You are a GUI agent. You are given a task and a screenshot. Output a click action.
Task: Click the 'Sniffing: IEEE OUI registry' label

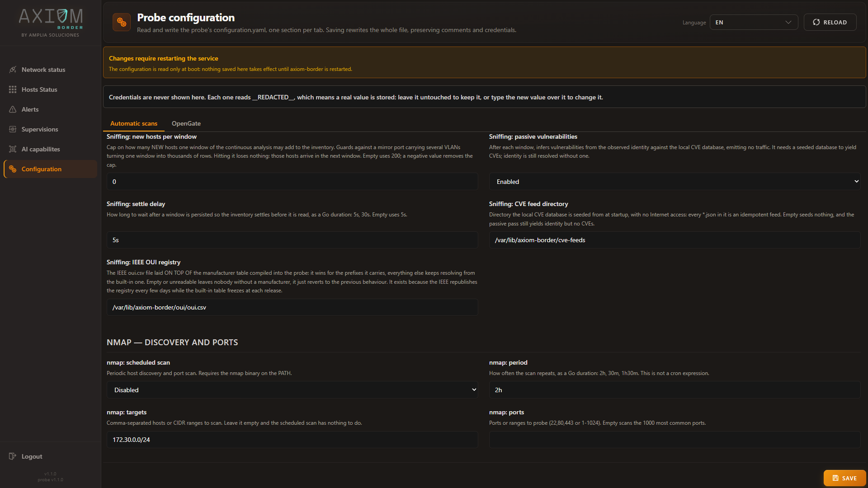click(143, 262)
